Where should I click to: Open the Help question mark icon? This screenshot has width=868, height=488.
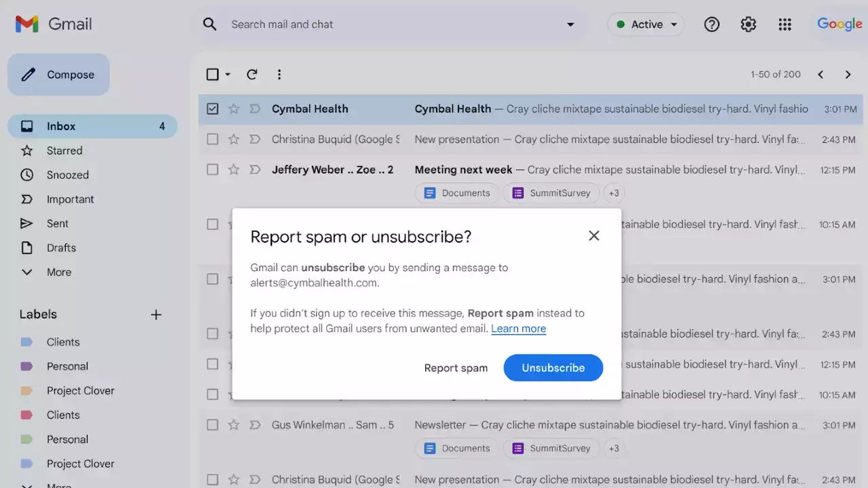point(711,24)
